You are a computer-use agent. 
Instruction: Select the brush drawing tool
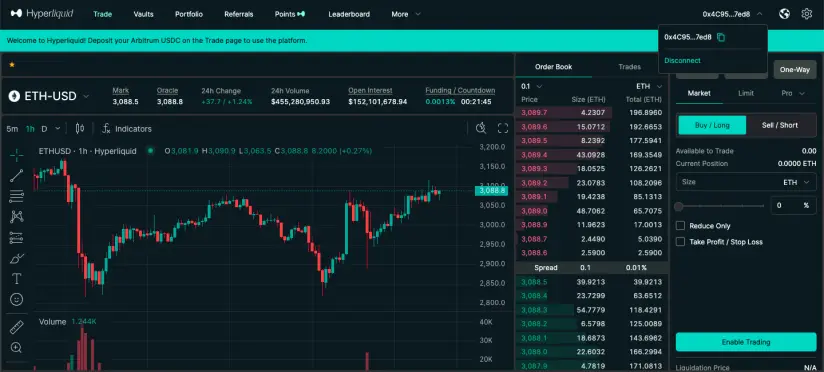click(17, 259)
